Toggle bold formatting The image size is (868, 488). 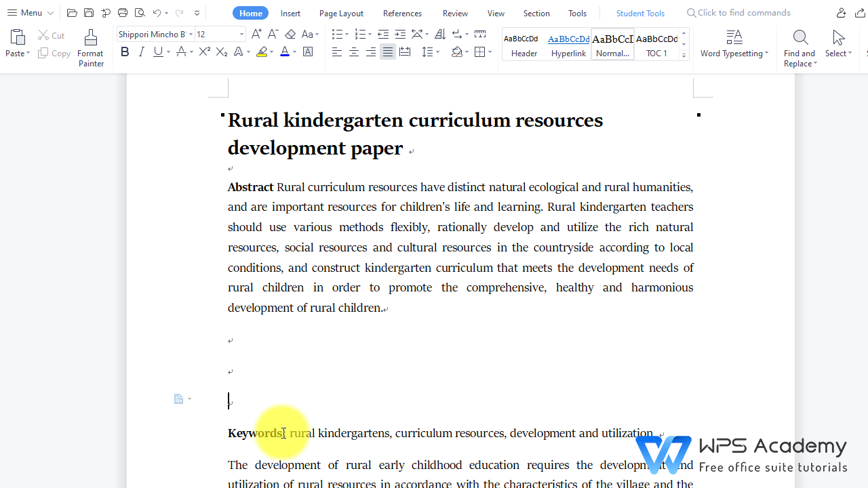125,52
